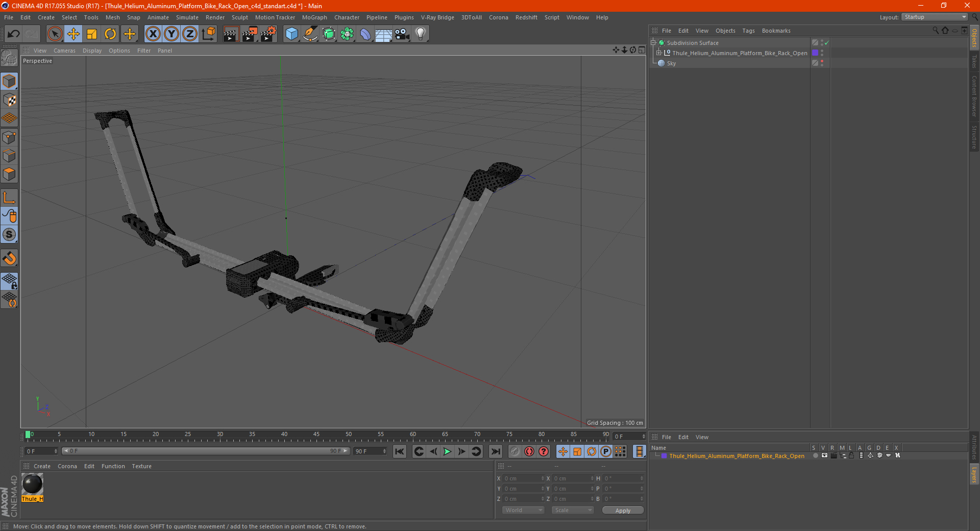This screenshot has width=980, height=531.
Task: Switch to Texture mode checker icon
Action: pyautogui.click(x=9, y=100)
